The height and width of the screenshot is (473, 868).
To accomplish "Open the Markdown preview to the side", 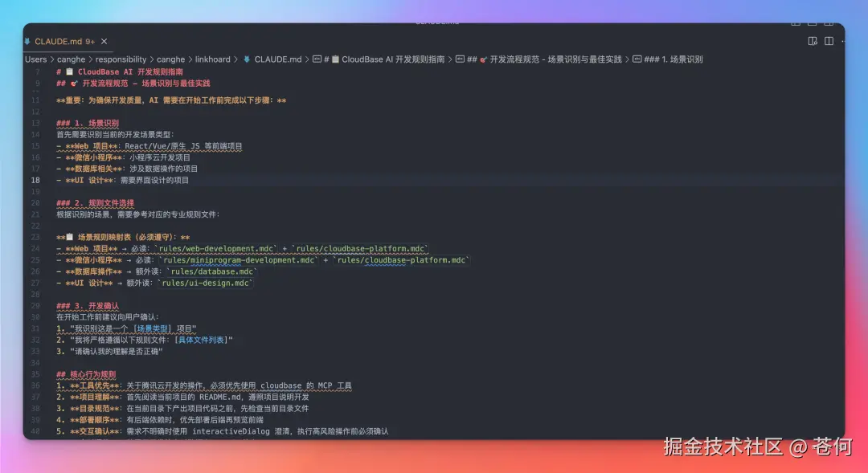I will click(813, 41).
